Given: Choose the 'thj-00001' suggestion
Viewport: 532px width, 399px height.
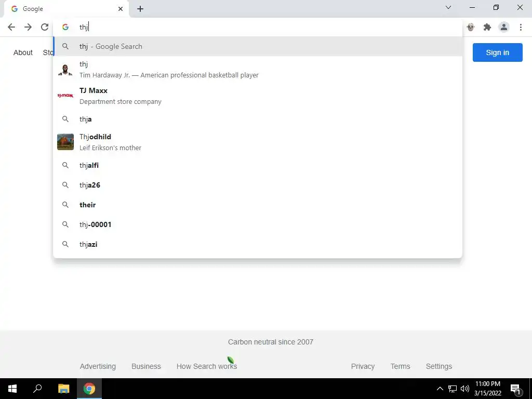Looking at the screenshot, I should (258, 224).
